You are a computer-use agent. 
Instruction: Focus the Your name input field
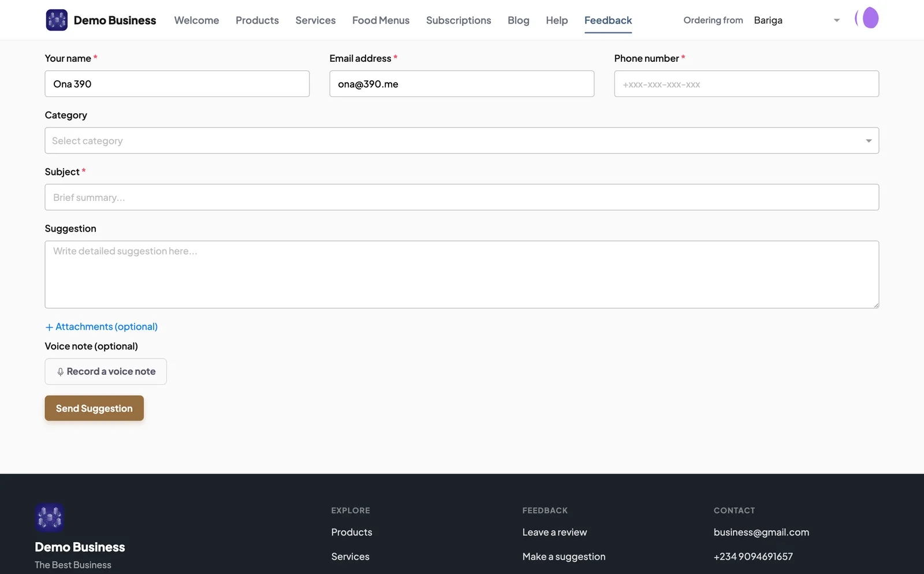pos(177,84)
